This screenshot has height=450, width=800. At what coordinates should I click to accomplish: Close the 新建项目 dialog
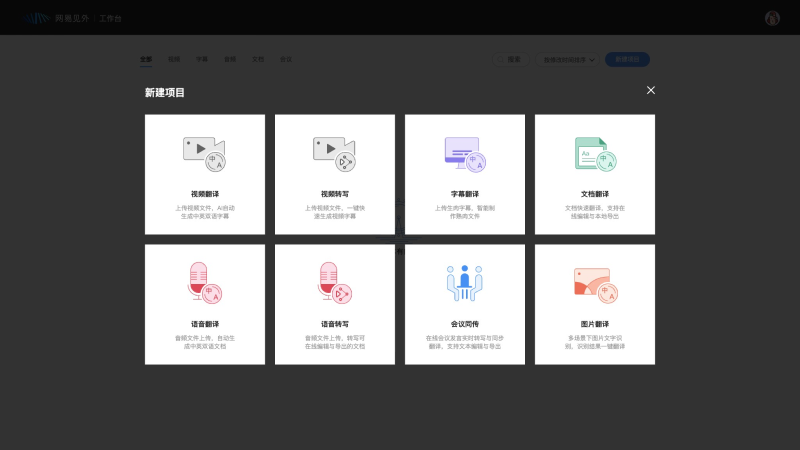coord(651,90)
